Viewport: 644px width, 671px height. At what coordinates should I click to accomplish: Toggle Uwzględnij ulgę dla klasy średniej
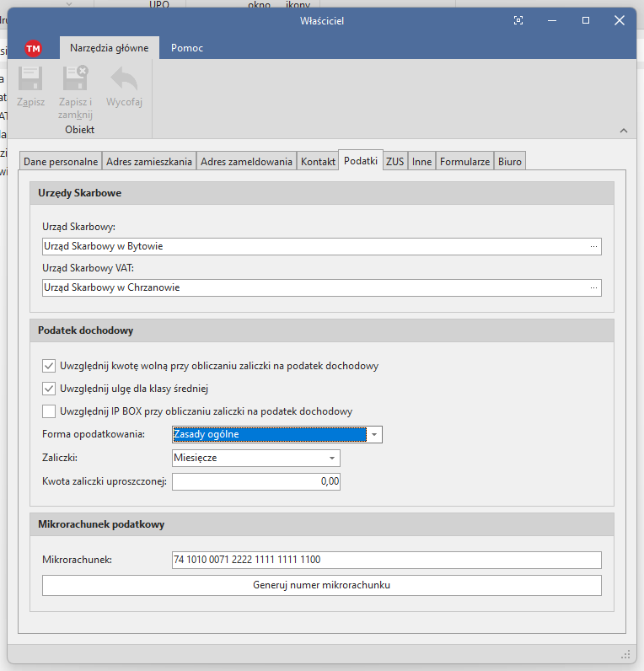coord(48,389)
